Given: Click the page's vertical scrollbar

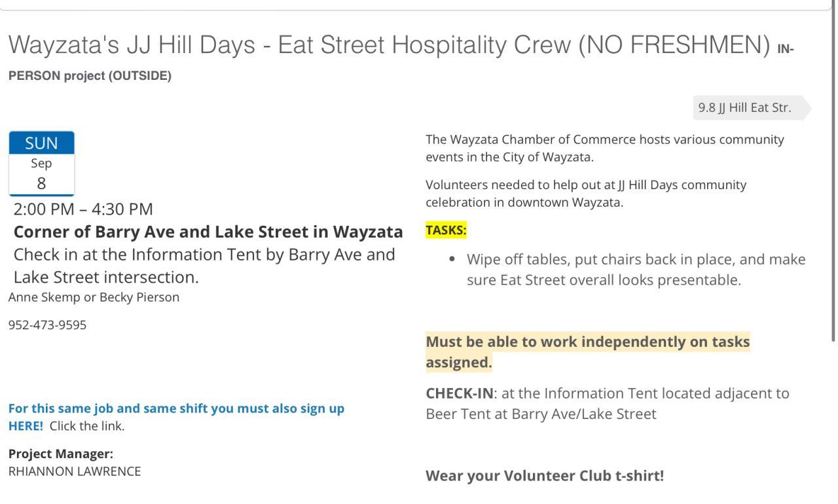Looking at the screenshot, I should point(833,170).
